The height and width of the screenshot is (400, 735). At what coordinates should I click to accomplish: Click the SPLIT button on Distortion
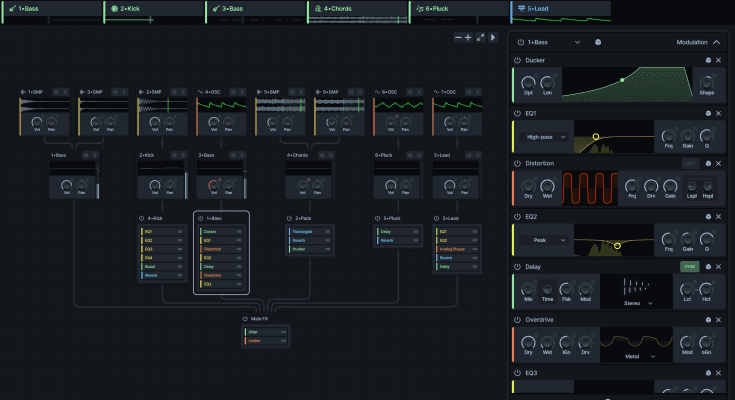pyautogui.click(x=690, y=163)
